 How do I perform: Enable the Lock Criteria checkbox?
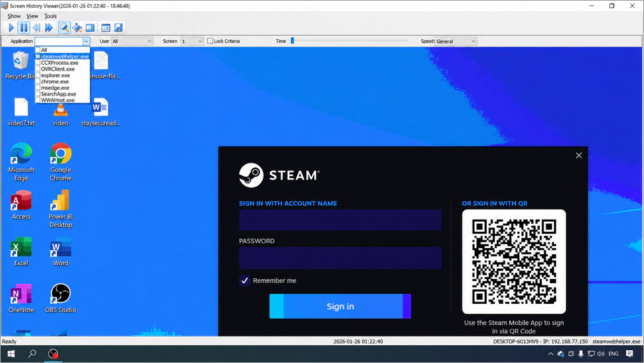pyautogui.click(x=210, y=41)
